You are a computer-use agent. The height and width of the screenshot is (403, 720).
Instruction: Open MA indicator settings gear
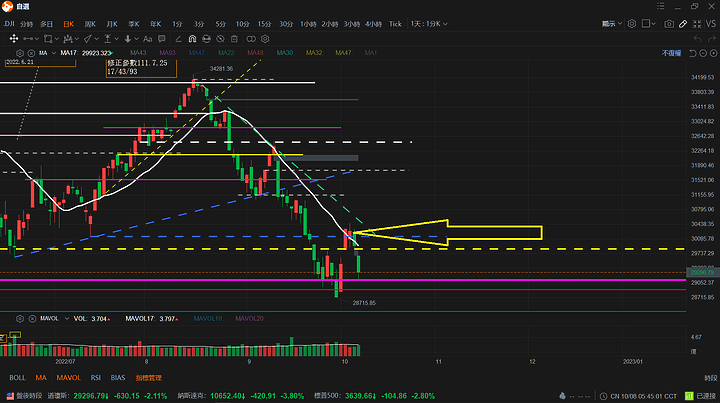(20, 53)
